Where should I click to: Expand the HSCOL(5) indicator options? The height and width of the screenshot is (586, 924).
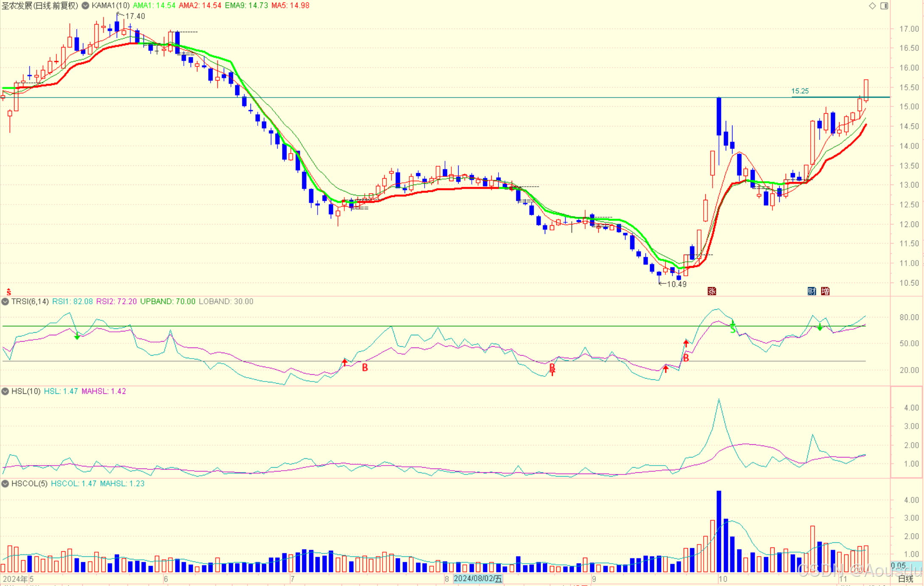tap(5, 484)
